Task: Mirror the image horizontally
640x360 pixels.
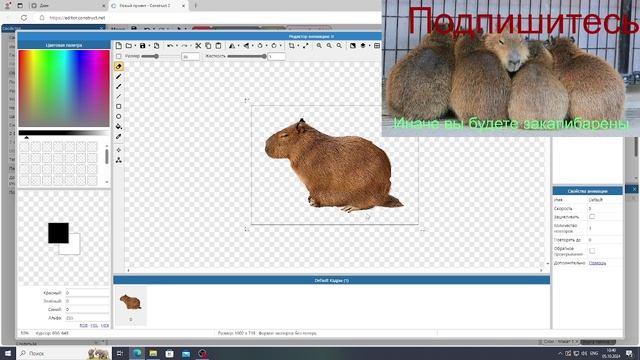Action: (232, 46)
